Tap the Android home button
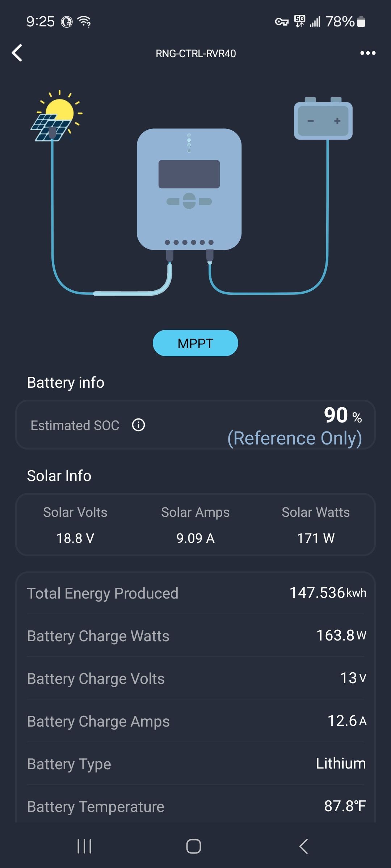Screen dimensions: 391x868 [194, 846]
